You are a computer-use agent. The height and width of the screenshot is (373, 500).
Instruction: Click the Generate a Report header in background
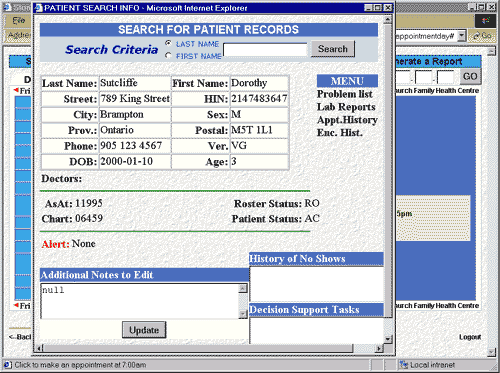438,62
